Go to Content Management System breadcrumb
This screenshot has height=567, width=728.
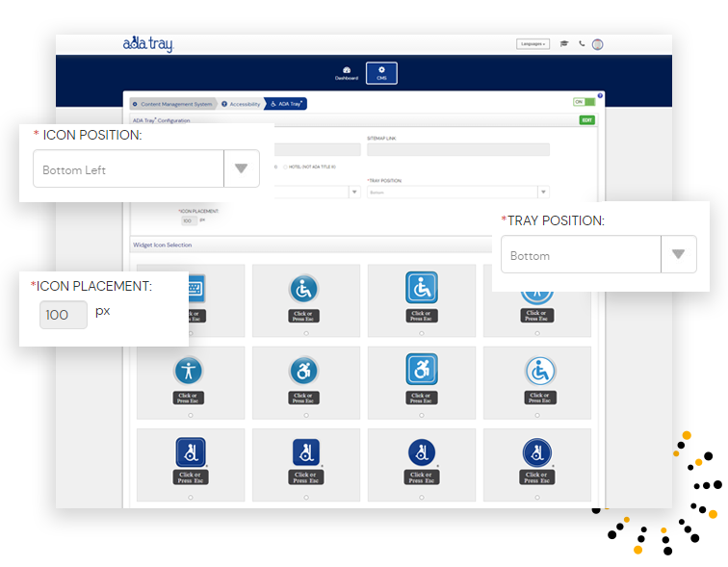[x=173, y=104]
